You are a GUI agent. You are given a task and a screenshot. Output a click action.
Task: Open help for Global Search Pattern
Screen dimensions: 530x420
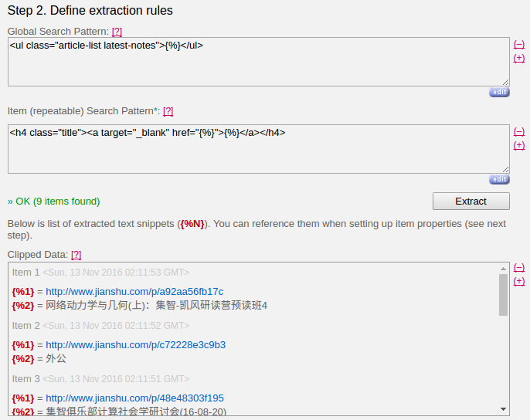click(x=117, y=32)
